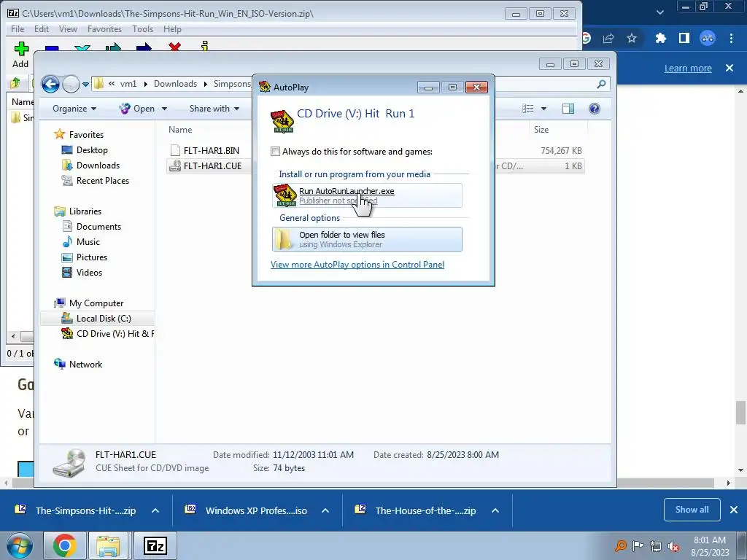Click Chrome taskbar icon
The height and width of the screenshot is (560, 747).
[x=65, y=545]
